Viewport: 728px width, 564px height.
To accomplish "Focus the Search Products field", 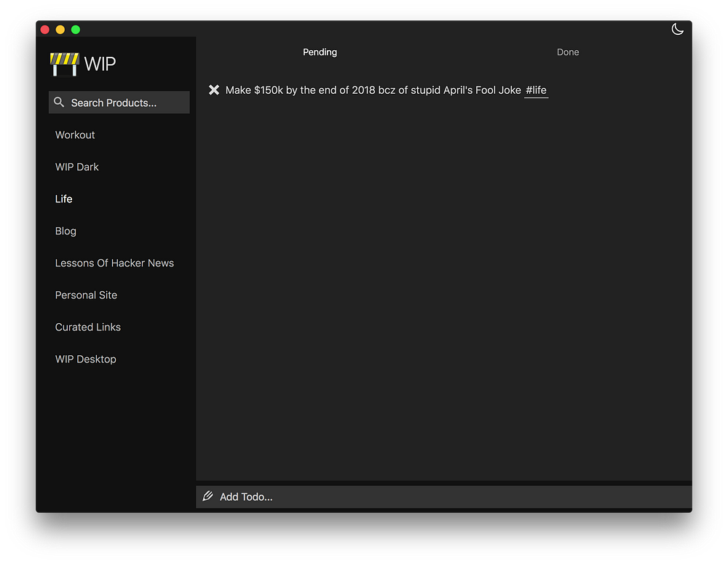I will pyautogui.click(x=119, y=102).
